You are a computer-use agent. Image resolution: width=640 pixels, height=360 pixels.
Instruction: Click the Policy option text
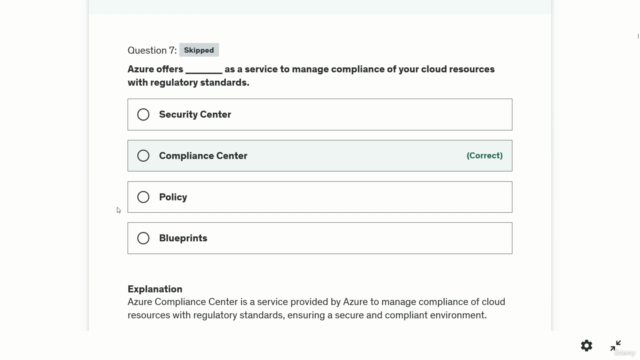click(173, 197)
